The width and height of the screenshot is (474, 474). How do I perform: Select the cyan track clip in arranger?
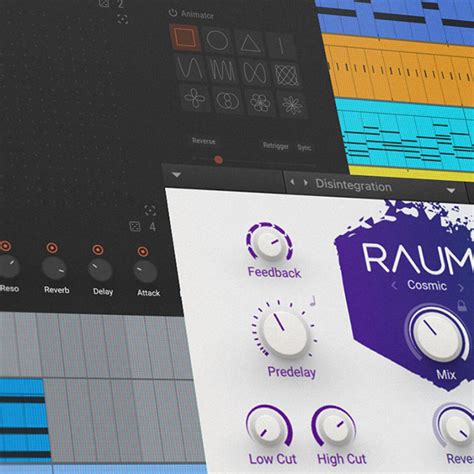coord(407,134)
